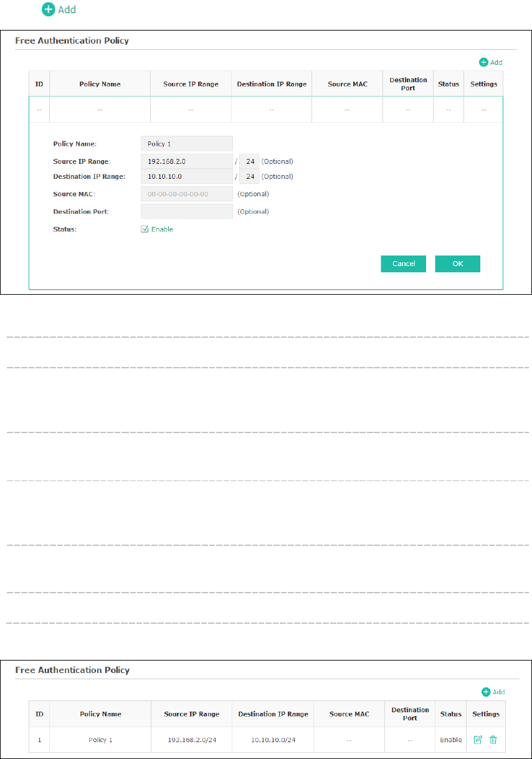Delete Policy 1 with the trash icon
The height and width of the screenshot is (759, 532).
coord(493,740)
